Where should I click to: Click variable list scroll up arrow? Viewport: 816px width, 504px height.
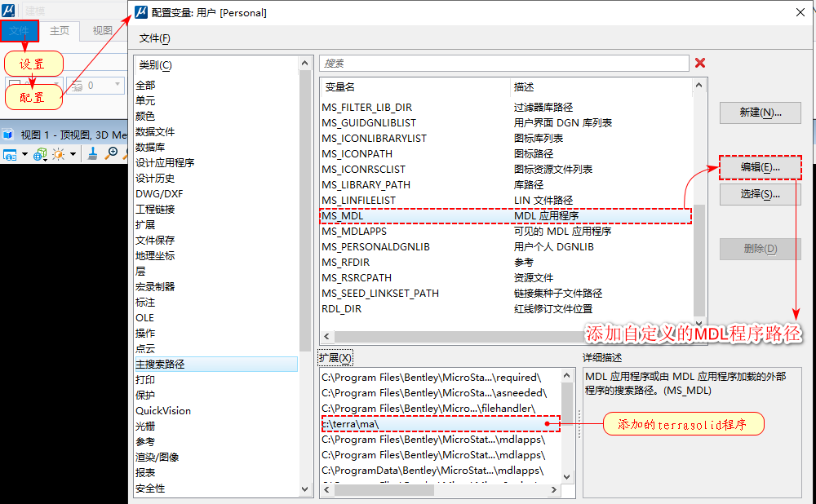click(x=699, y=85)
